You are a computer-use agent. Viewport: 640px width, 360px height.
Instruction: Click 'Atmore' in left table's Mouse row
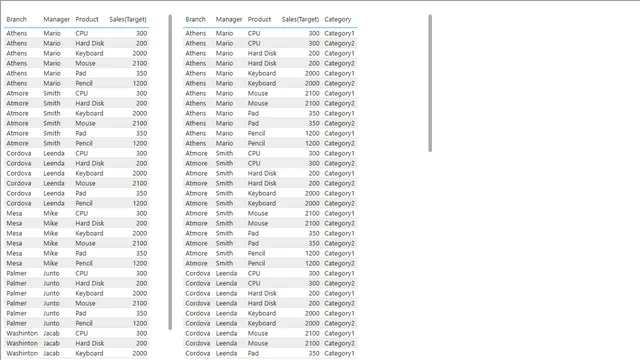(17, 123)
